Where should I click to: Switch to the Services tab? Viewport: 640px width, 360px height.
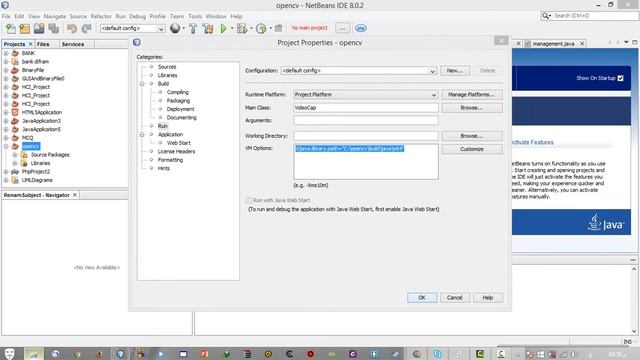pos(73,44)
